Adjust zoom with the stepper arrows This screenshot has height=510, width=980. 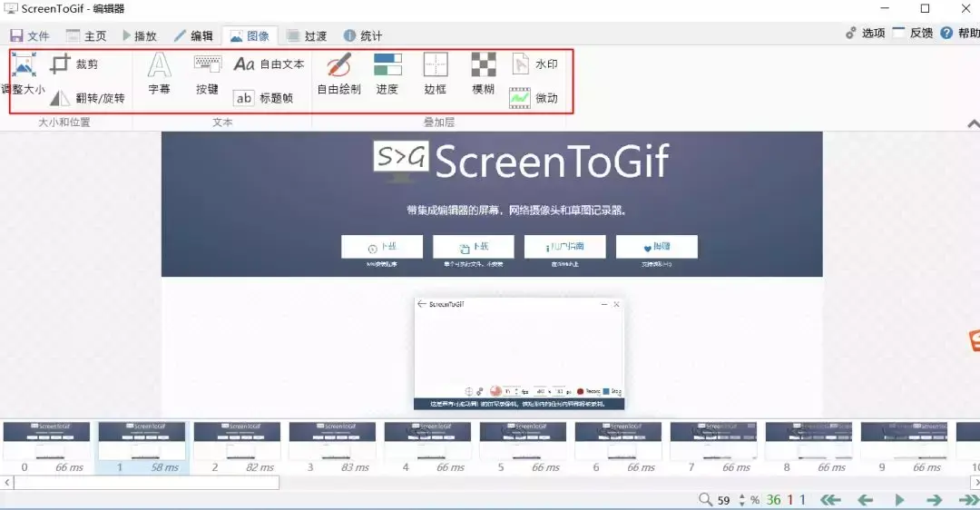(742, 500)
